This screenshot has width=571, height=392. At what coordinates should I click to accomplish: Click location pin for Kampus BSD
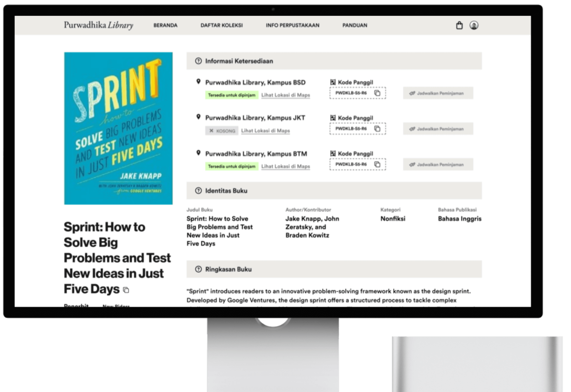click(198, 82)
